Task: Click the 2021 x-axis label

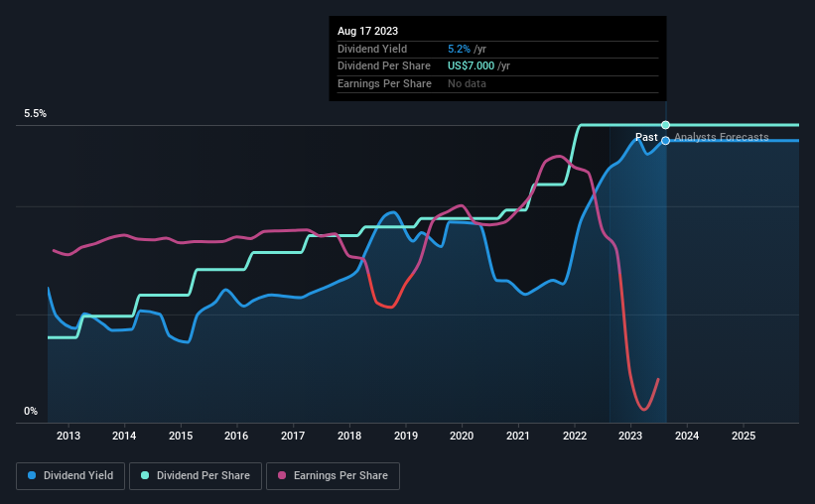Action: pyautogui.click(x=518, y=436)
